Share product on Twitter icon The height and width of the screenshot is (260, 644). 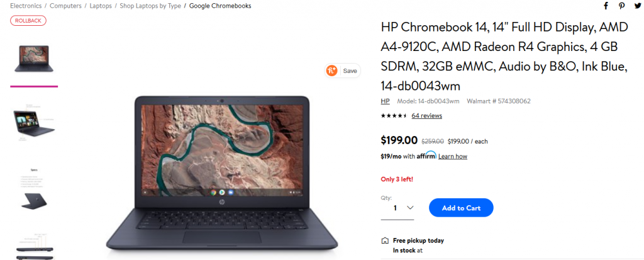point(638,6)
